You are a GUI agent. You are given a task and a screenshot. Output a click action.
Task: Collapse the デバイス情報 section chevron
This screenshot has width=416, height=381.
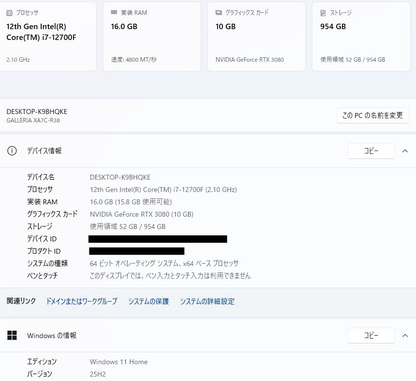click(x=405, y=151)
